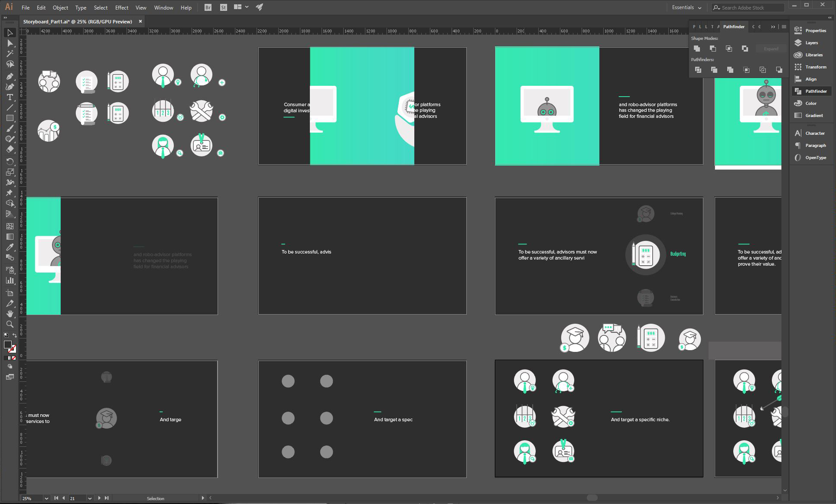Open the zoom level 25% dropdown

46,498
